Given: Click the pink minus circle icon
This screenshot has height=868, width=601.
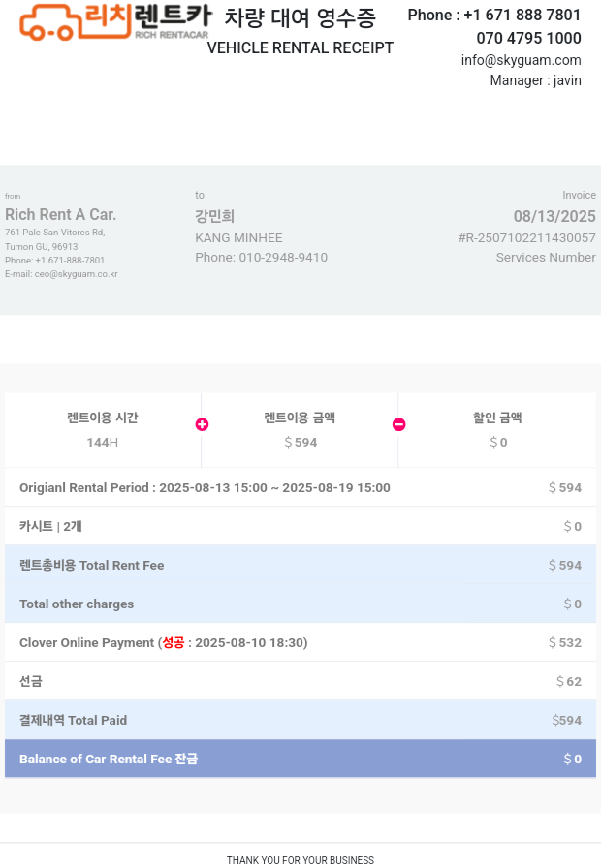Looking at the screenshot, I should tap(398, 424).
